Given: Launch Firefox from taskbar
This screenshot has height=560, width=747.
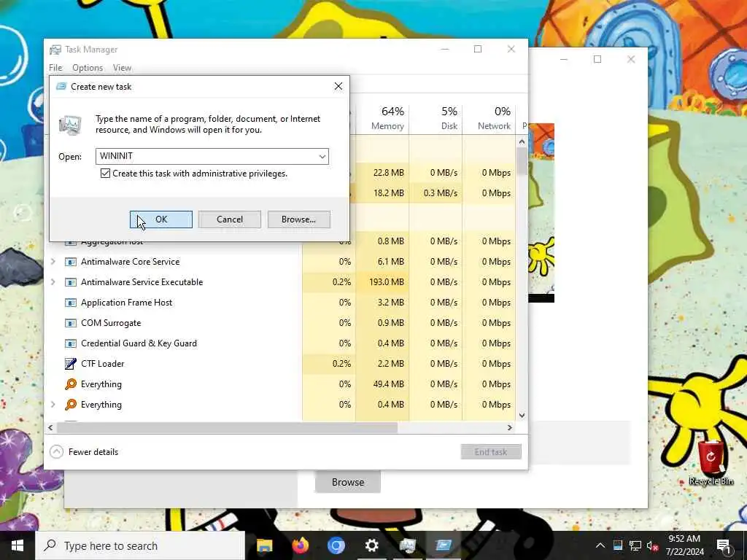Looking at the screenshot, I should [300, 545].
